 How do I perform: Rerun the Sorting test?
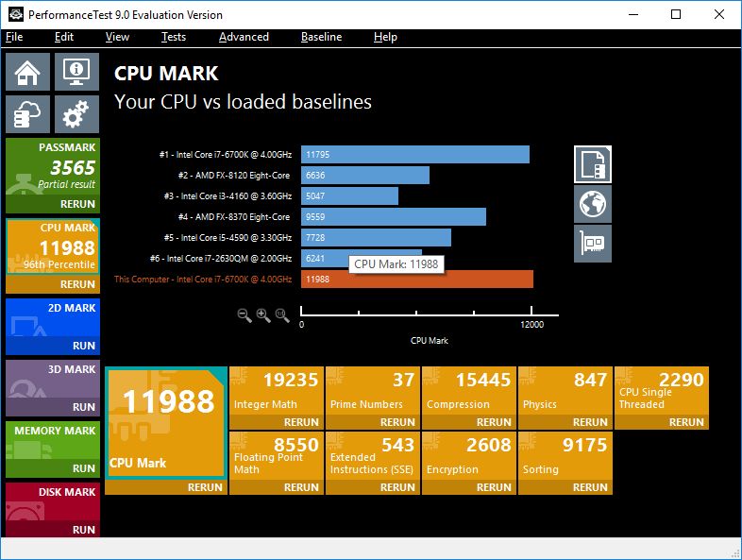tap(565, 487)
